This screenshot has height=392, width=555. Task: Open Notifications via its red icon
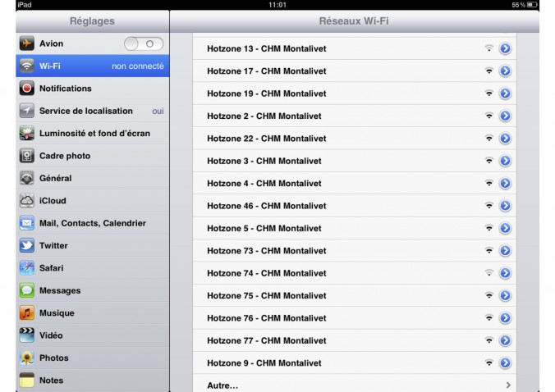click(27, 89)
